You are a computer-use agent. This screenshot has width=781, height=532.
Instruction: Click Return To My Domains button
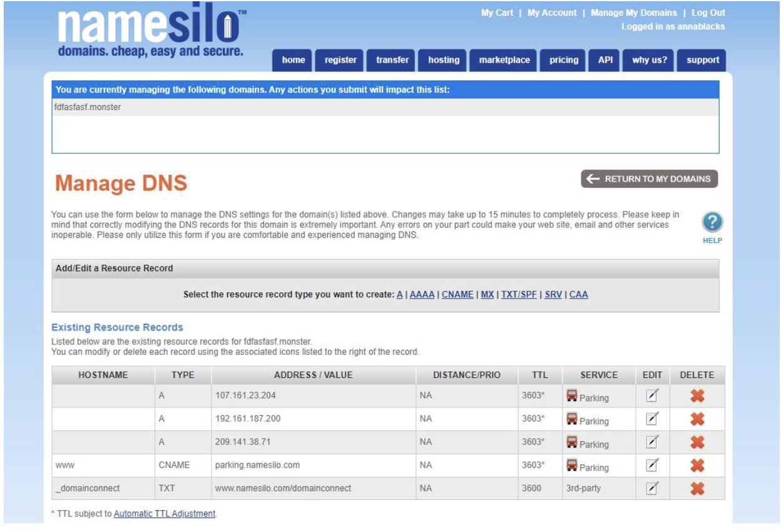pyautogui.click(x=650, y=178)
